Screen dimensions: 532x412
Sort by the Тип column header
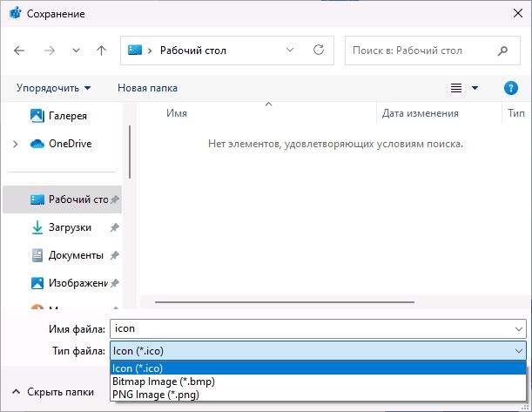pyautogui.click(x=516, y=113)
